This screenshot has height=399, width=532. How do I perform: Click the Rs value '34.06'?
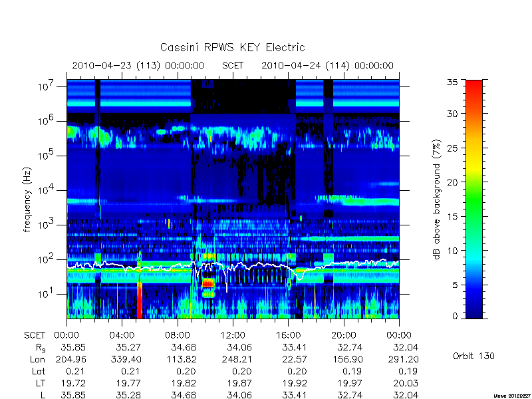[239, 348]
